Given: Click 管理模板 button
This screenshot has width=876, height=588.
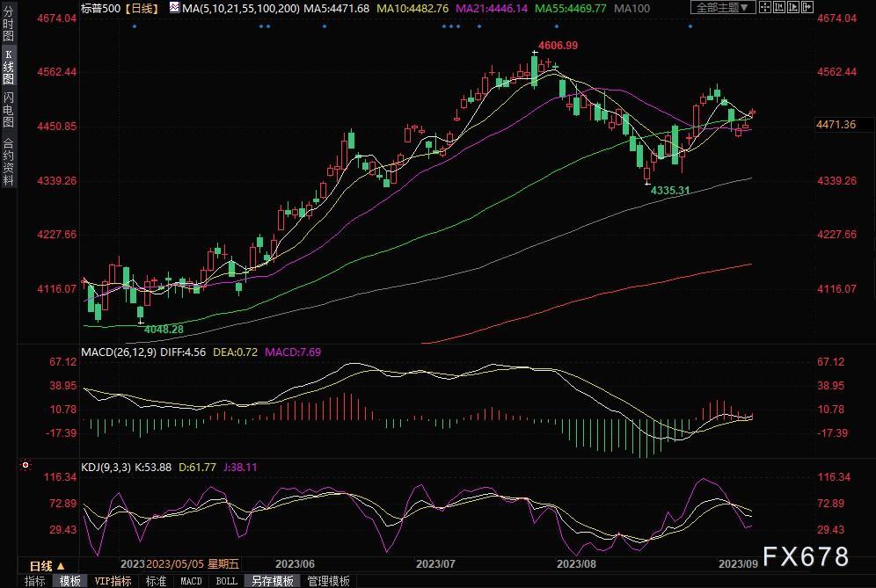Looking at the screenshot, I should (x=329, y=581).
